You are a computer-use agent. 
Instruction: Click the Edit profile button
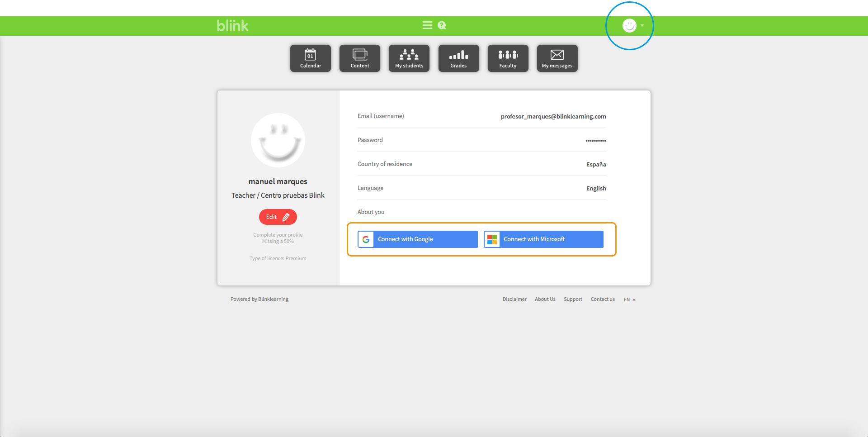pyautogui.click(x=278, y=217)
